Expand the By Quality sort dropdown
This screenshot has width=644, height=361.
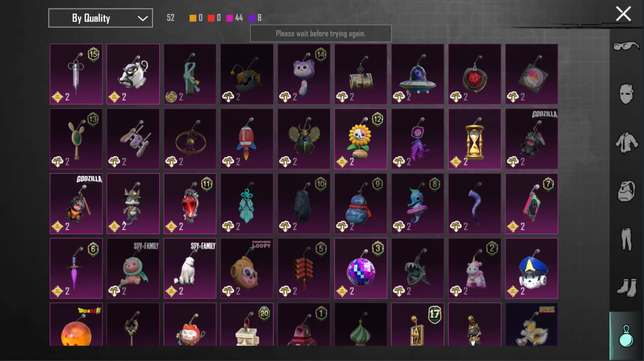tap(100, 18)
